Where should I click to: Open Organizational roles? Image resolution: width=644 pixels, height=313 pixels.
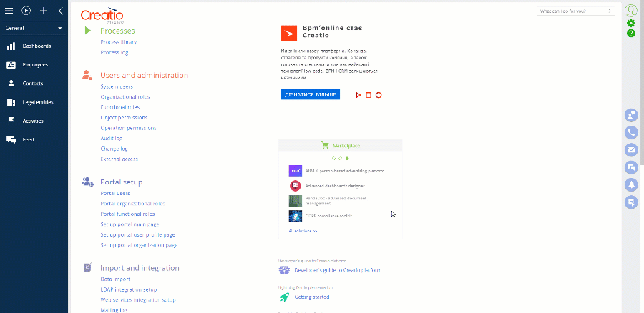[125, 97]
